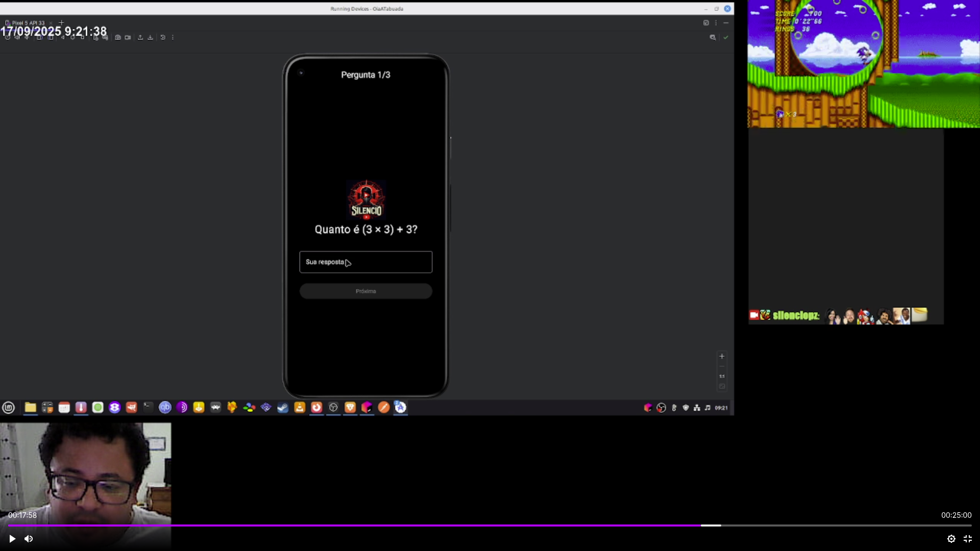Image resolution: width=980 pixels, height=551 pixels.
Task: Toggle device inspector magnifier icon
Action: [713, 37]
